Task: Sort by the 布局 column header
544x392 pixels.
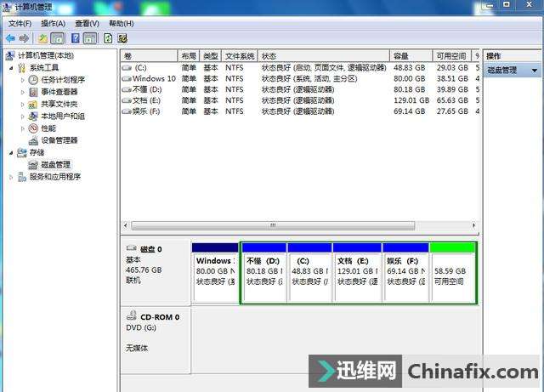Action: (x=189, y=56)
